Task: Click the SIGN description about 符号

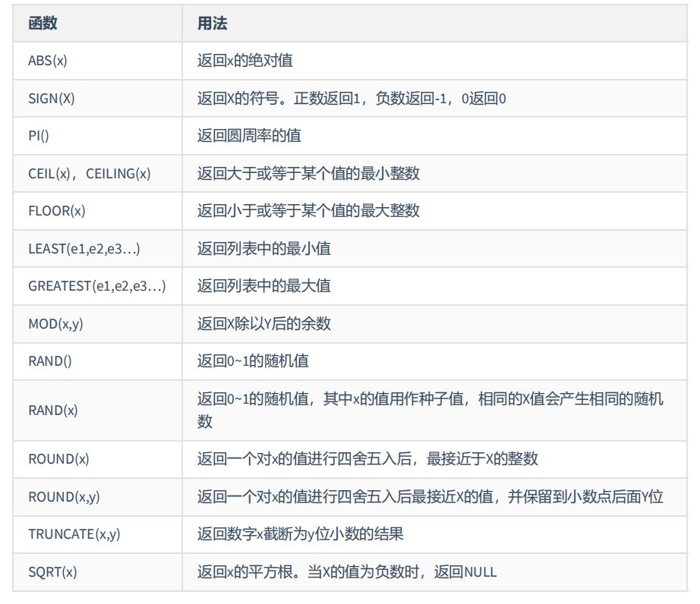Action: (352, 98)
